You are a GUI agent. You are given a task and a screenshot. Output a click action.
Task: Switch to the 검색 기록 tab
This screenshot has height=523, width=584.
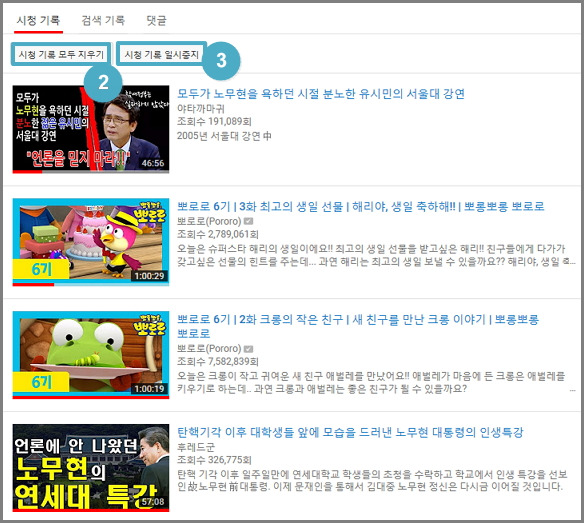(103, 20)
